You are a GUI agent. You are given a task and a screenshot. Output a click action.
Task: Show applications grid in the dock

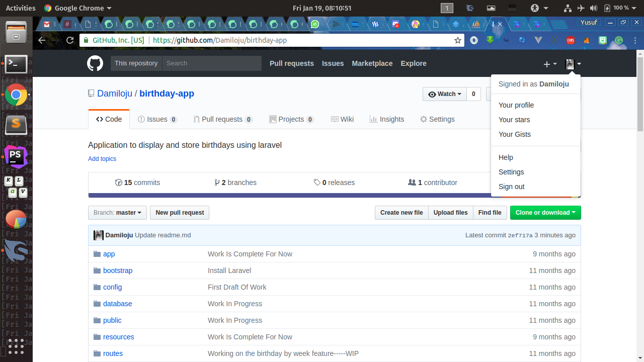16,346
